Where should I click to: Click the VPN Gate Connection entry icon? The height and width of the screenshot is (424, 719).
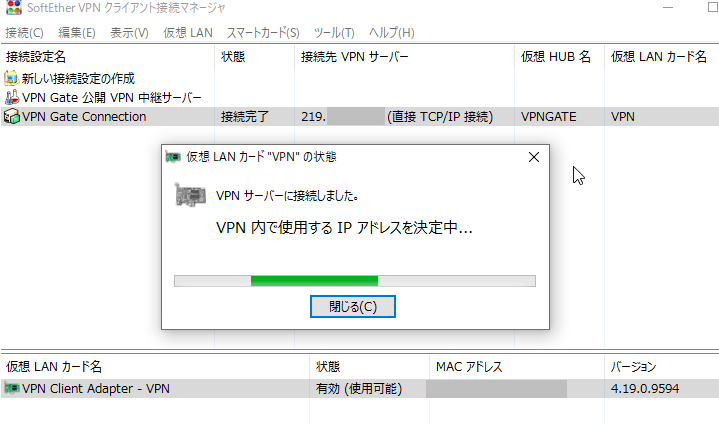coord(11,116)
